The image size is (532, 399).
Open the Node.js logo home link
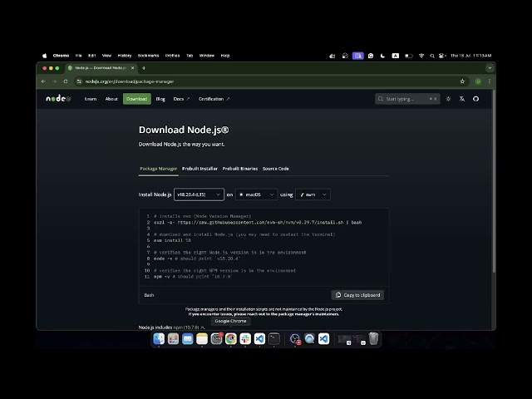(58, 99)
